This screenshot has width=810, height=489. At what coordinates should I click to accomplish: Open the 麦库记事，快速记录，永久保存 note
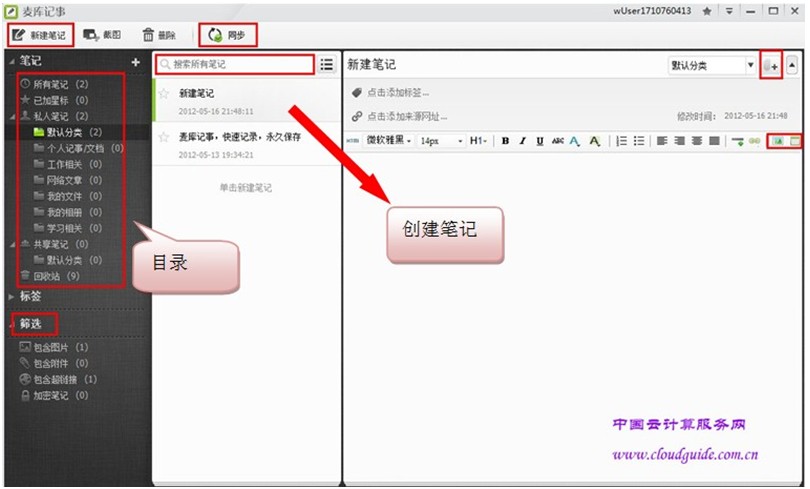pos(247,144)
